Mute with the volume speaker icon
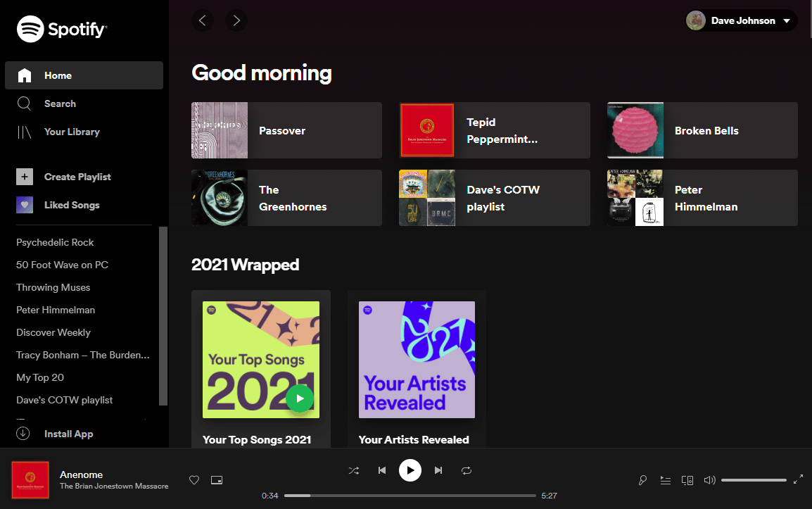Viewport: 812px width, 509px height. 709,481
